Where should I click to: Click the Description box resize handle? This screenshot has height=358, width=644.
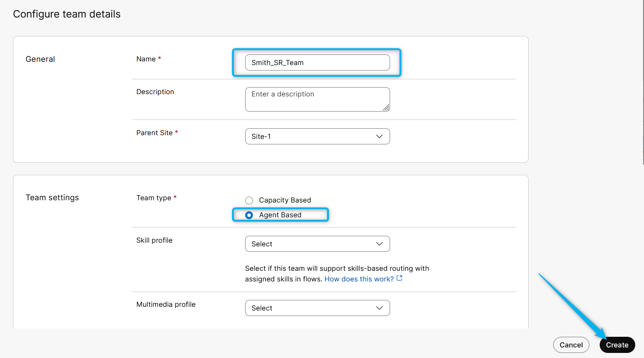click(x=386, y=107)
